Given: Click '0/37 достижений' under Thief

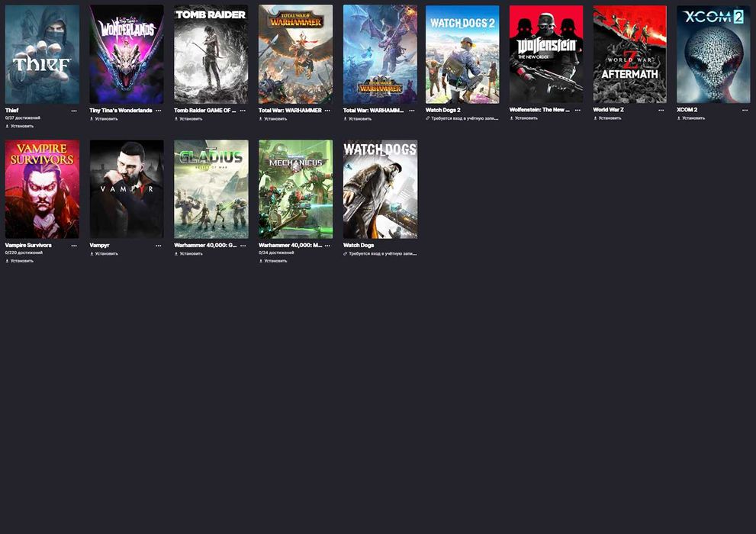Looking at the screenshot, I should point(23,118).
